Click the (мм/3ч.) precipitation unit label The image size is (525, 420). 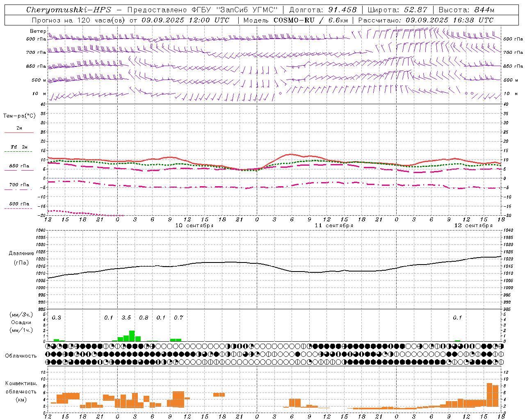[x=21, y=315]
